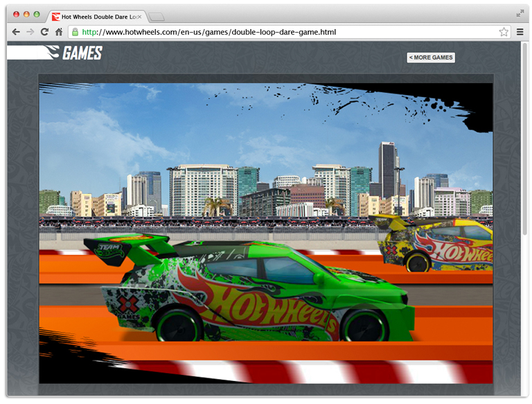Open the browser home page

(x=59, y=32)
